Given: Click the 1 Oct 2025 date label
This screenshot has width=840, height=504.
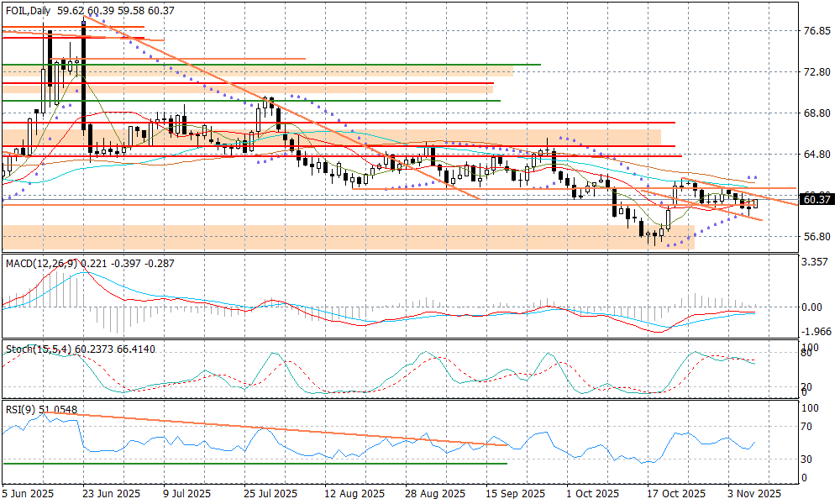Looking at the screenshot, I should (592, 493).
